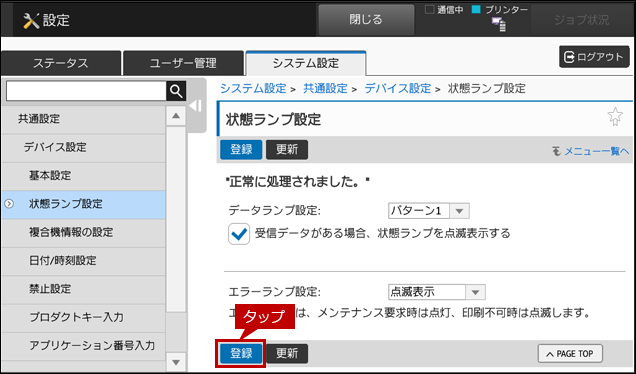Select デバイス設定 in the sidebar
The width and height of the screenshot is (636, 374).
click(x=83, y=147)
